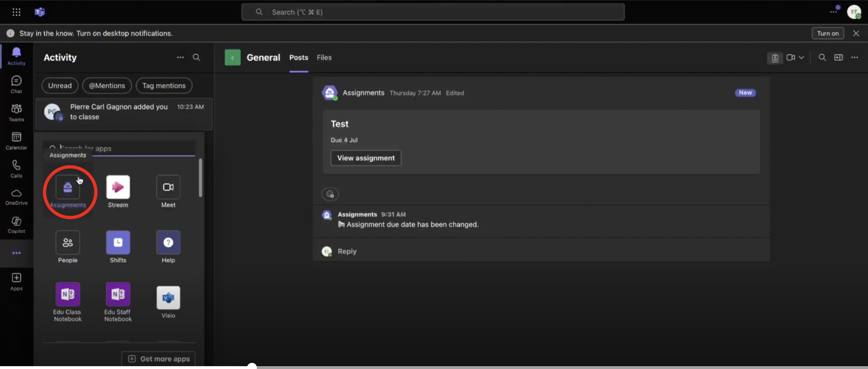Go to Chat in the sidebar
This screenshot has width=868, height=369.
coord(16,85)
